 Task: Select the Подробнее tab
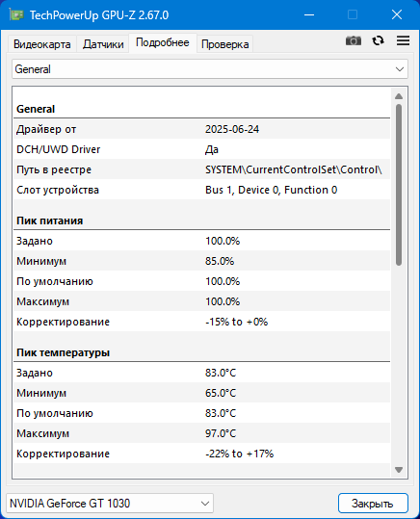coord(163,42)
